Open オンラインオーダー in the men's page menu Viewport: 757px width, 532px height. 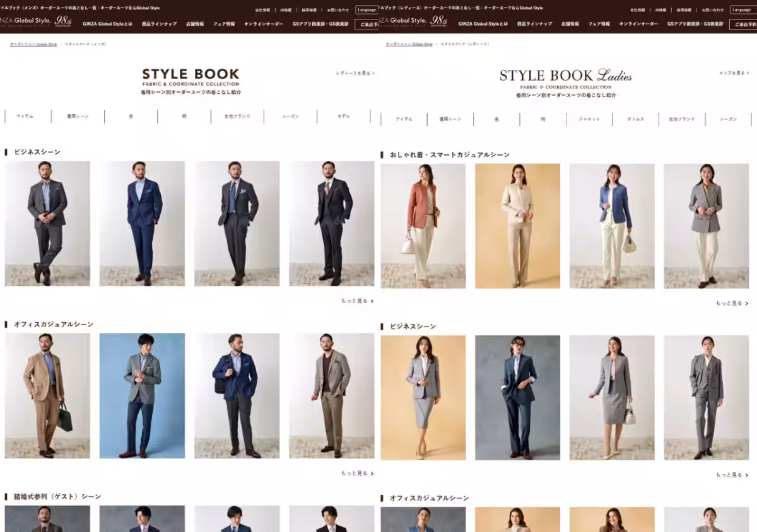tap(263, 24)
